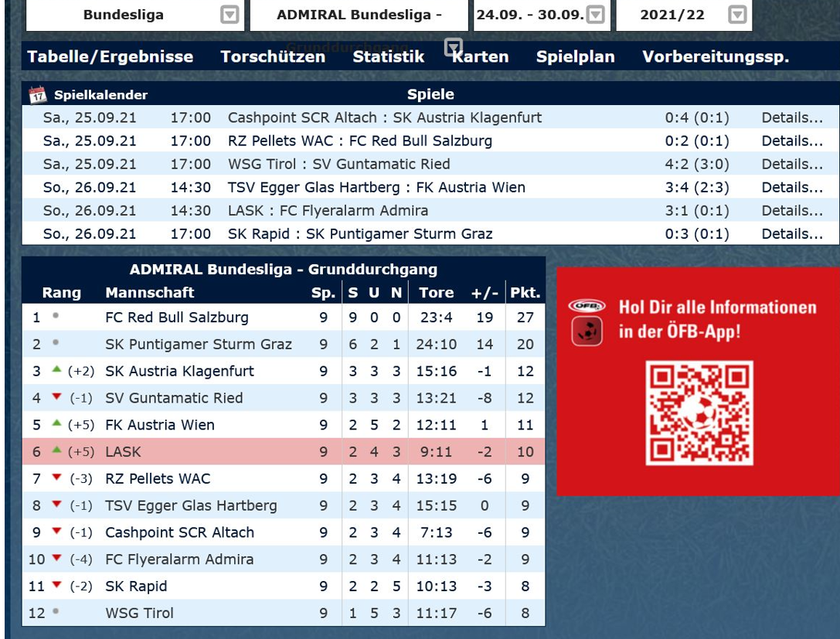Click the ÖFB logo in the red banner

coord(587,306)
